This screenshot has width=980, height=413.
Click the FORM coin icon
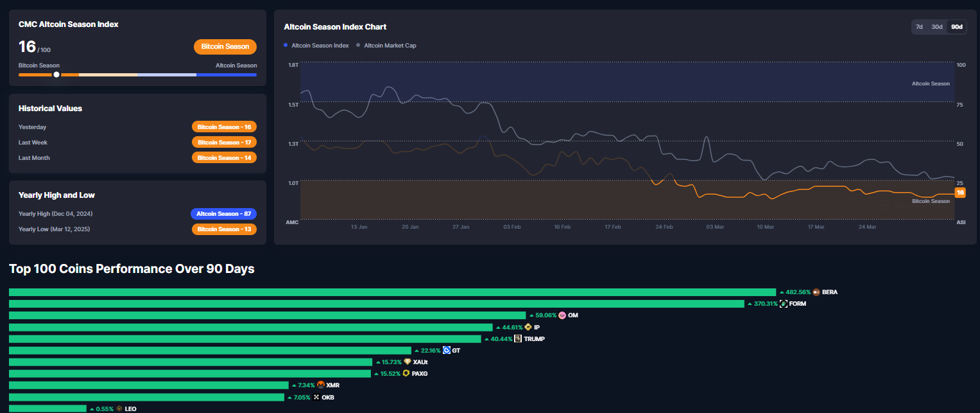click(x=784, y=304)
